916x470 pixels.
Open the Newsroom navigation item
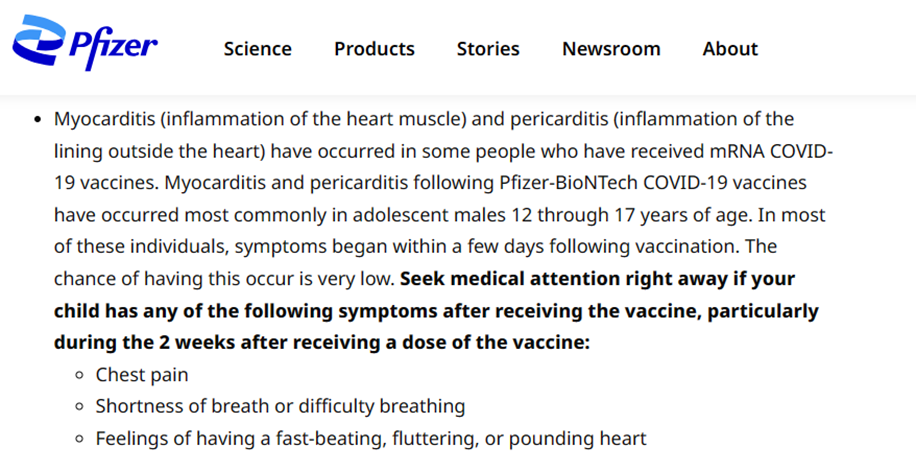[x=611, y=49]
